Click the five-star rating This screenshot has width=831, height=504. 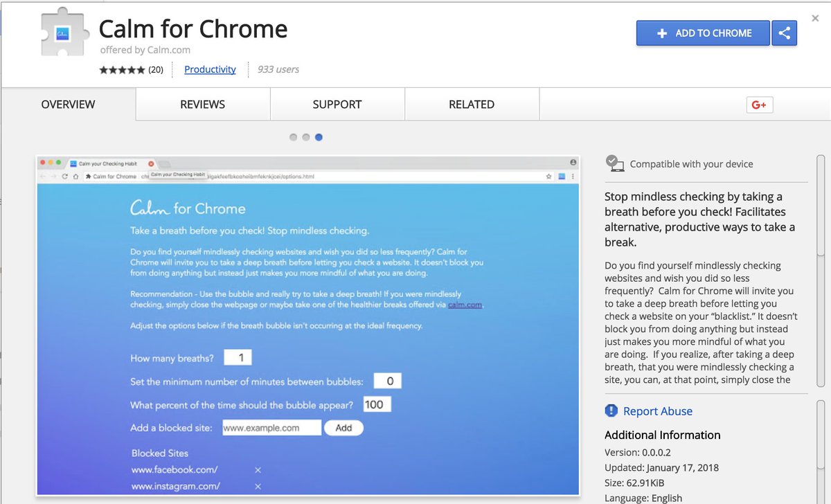point(122,70)
